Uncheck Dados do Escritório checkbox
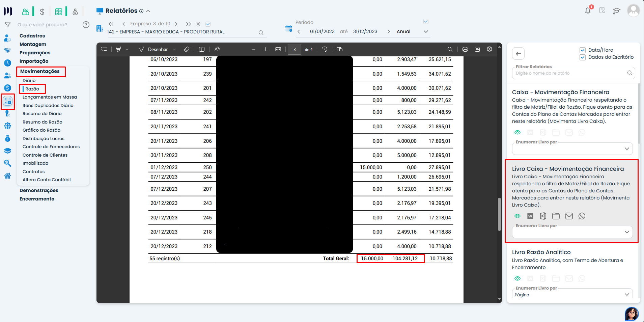The height and width of the screenshot is (322, 644). (583, 57)
